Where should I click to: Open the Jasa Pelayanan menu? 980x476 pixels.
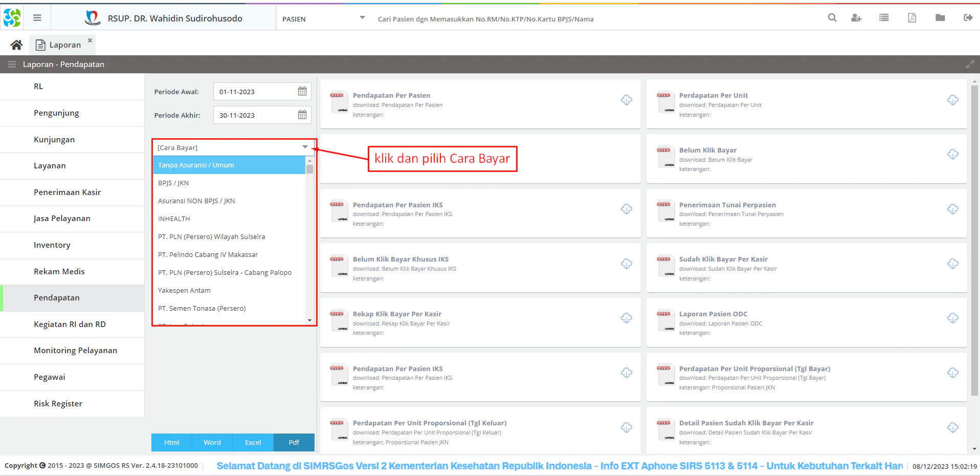coord(72,219)
